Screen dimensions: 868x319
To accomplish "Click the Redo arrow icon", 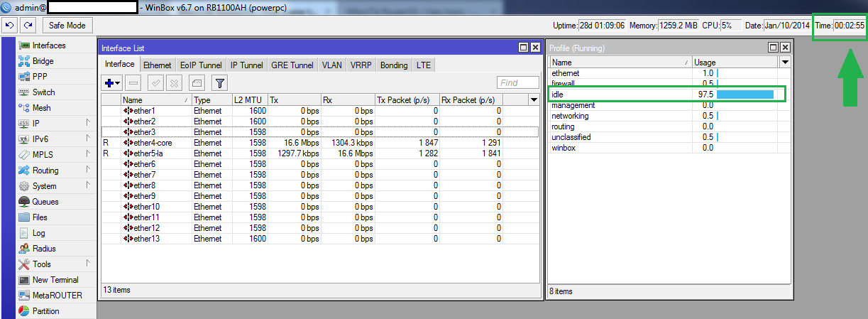I will [x=28, y=26].
